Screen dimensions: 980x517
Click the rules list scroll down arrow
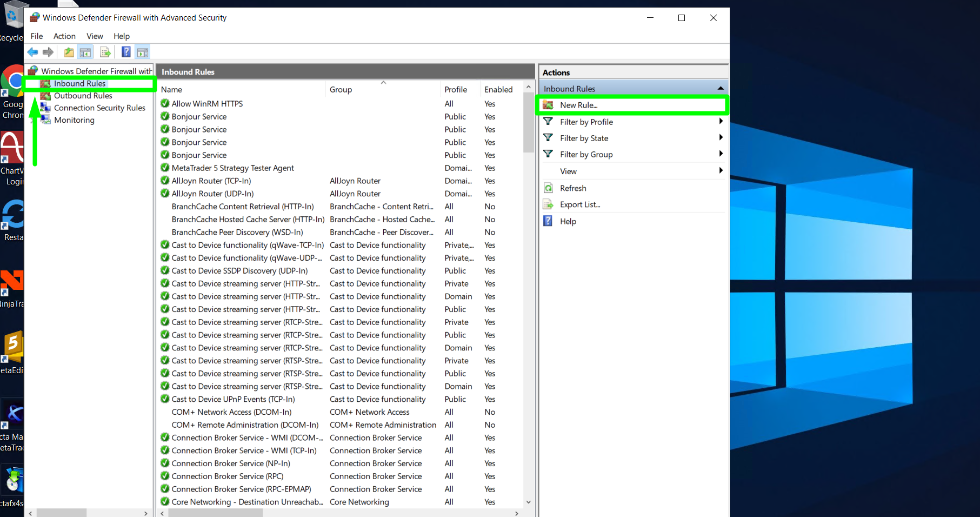tap(529, 501)
